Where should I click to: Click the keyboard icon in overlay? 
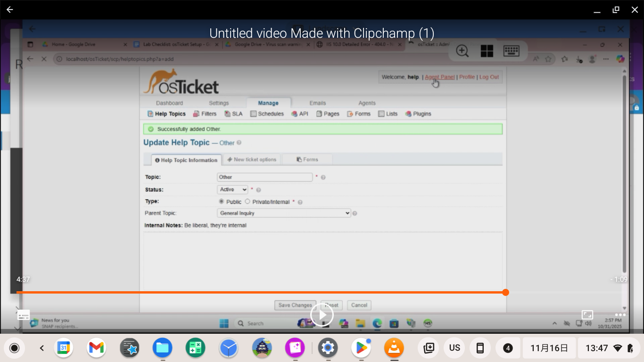pyautogui.click(x=512, y=51)
